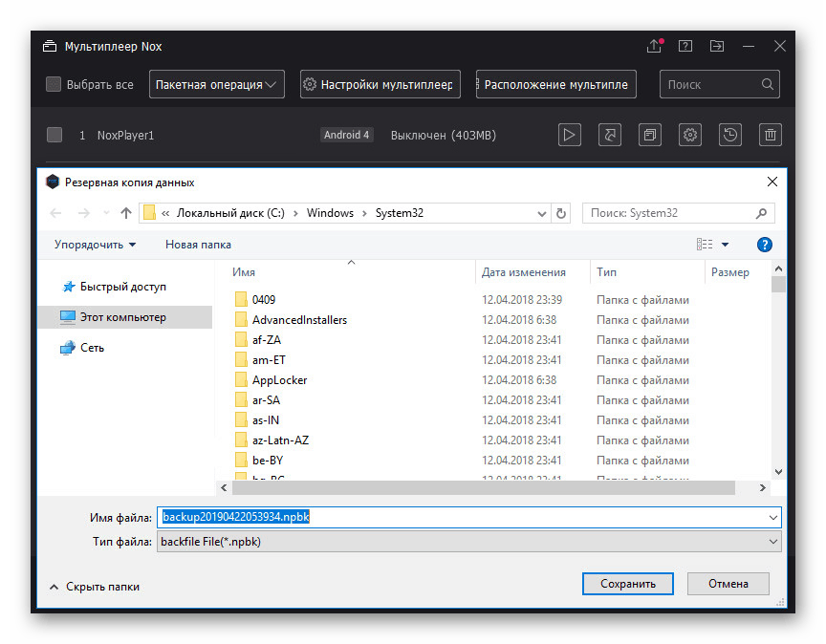Open Настройки мультиплеера button
Viewport: 826px width, 644px height.
click(380, 84)
